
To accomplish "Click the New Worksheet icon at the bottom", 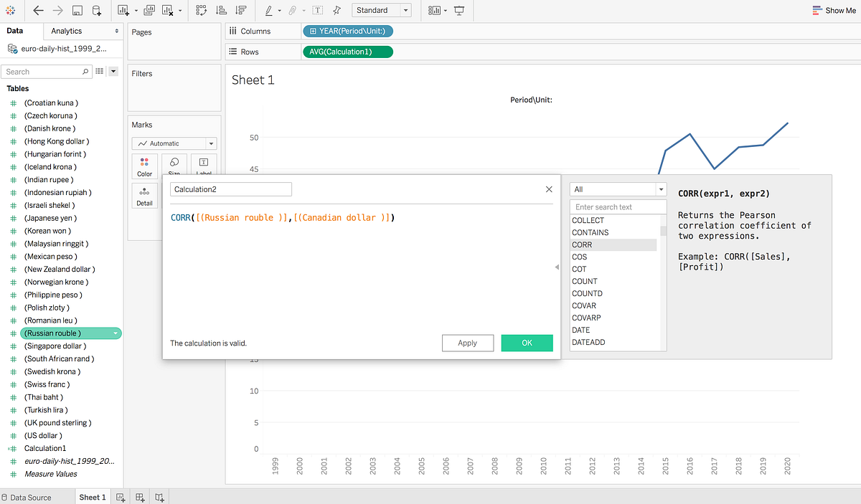I will (x=120, y=496).
